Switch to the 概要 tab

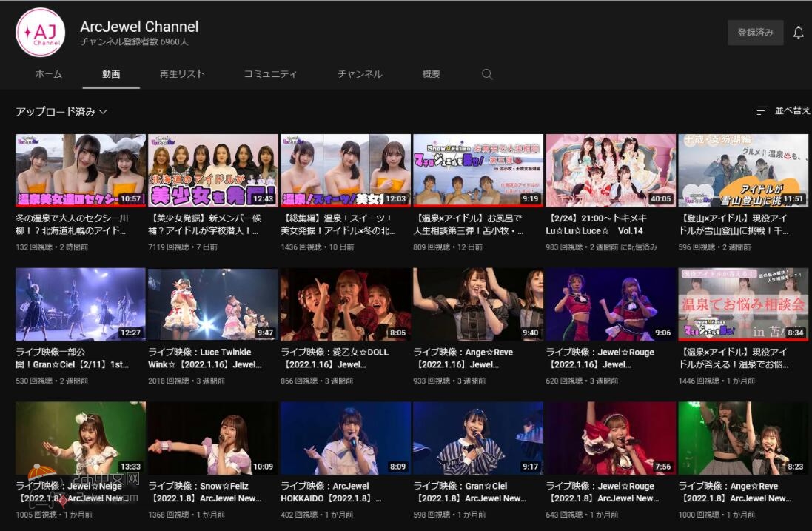tap(432, 74)
